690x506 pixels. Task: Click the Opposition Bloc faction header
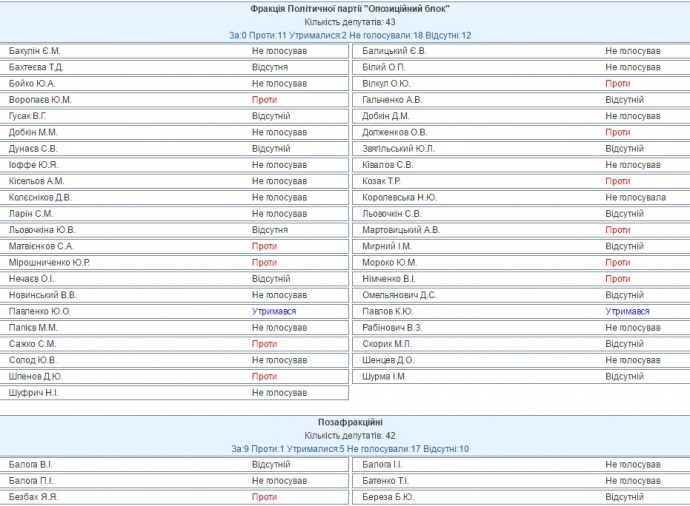(349, 8)
